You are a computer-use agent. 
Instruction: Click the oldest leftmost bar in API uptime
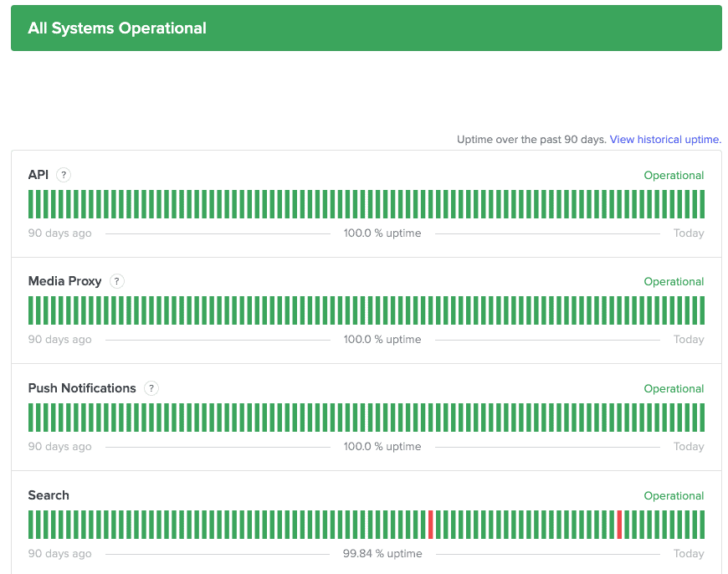point(31,204)
